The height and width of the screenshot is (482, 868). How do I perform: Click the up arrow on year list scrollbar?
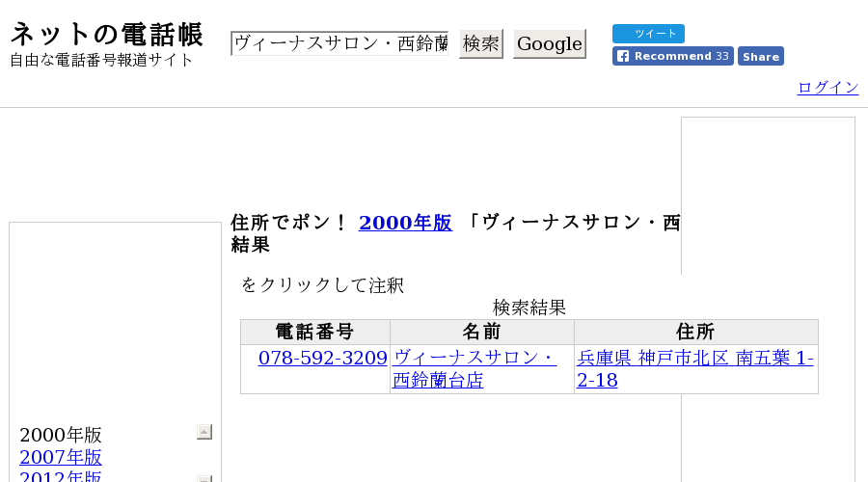(204, 432)
